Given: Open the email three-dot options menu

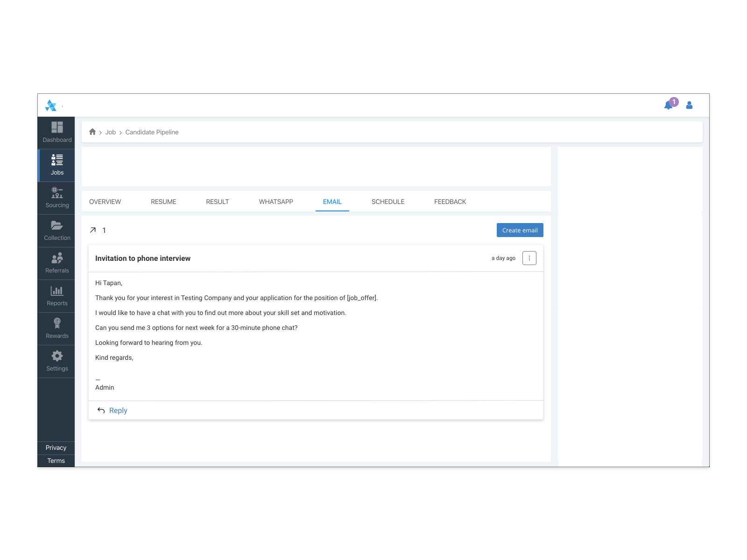Looking at the screenshot, I should (x=529, y=258).
